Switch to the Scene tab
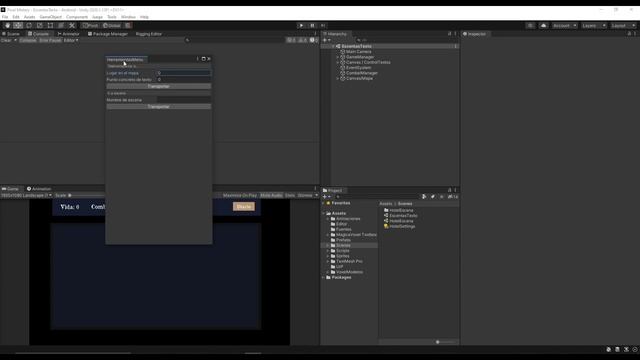 11,34
